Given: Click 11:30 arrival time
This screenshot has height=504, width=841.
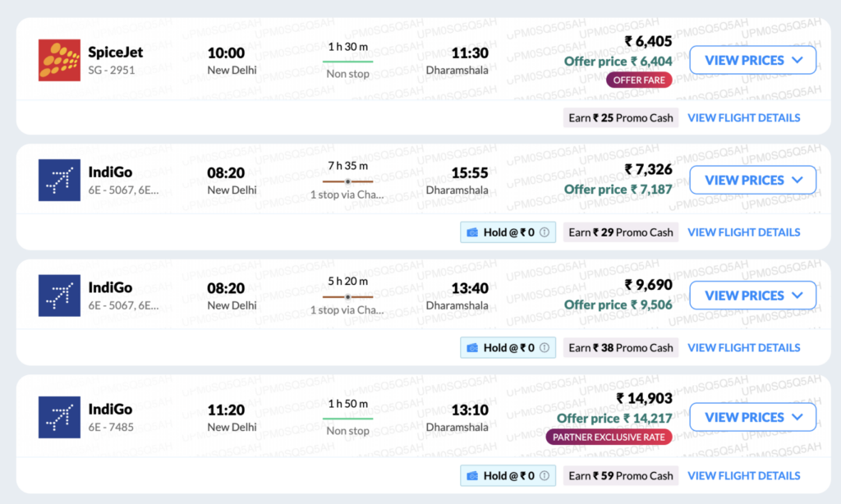Looking at the screenshot, I should (470, 53).
